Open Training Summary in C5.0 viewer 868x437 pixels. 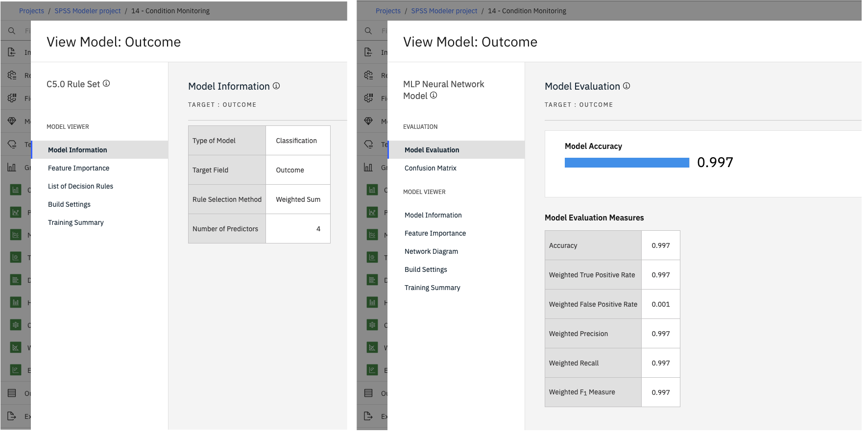click(x=76, y=222)
